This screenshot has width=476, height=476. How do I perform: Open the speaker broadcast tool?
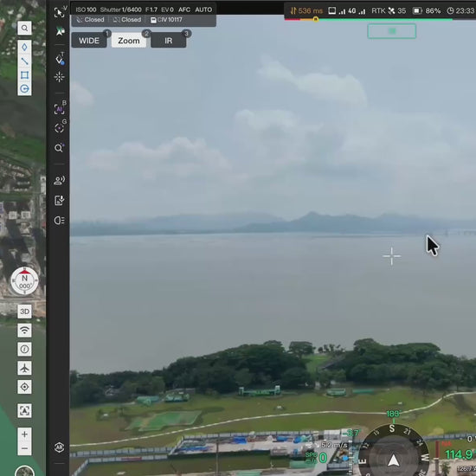coord(59,181)
